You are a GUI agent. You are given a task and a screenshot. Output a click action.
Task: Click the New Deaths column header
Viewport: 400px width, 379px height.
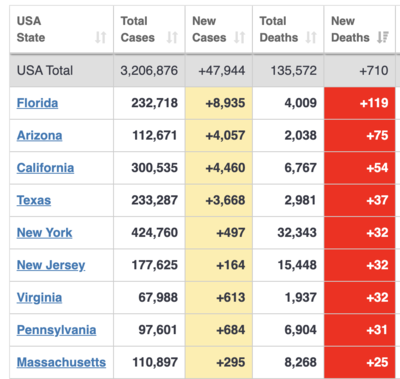360,29
